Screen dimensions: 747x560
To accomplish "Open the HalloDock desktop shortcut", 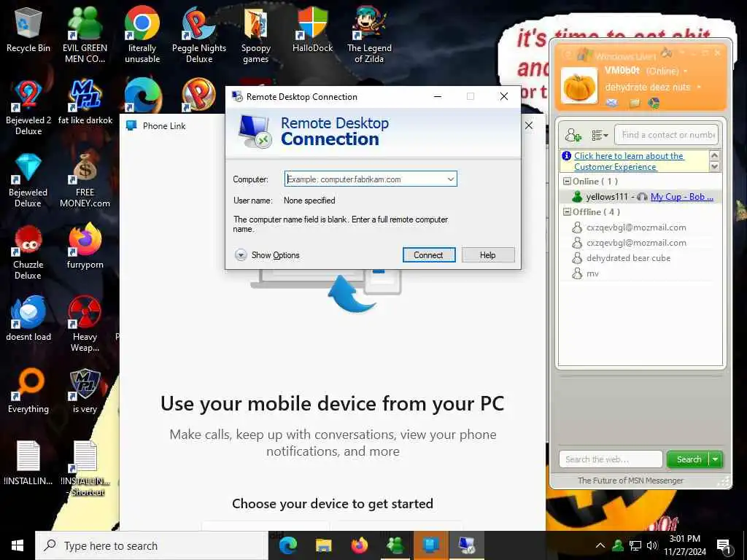I will click(x=312, y=29).
